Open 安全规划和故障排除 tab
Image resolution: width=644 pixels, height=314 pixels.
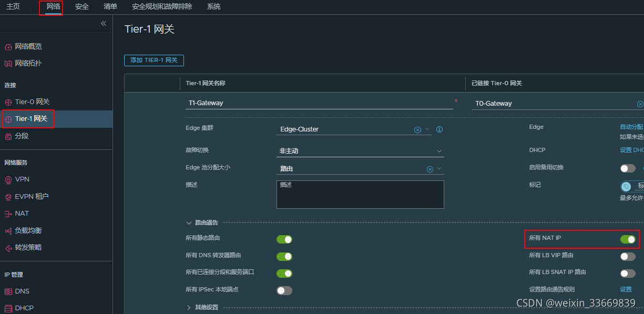162,7
